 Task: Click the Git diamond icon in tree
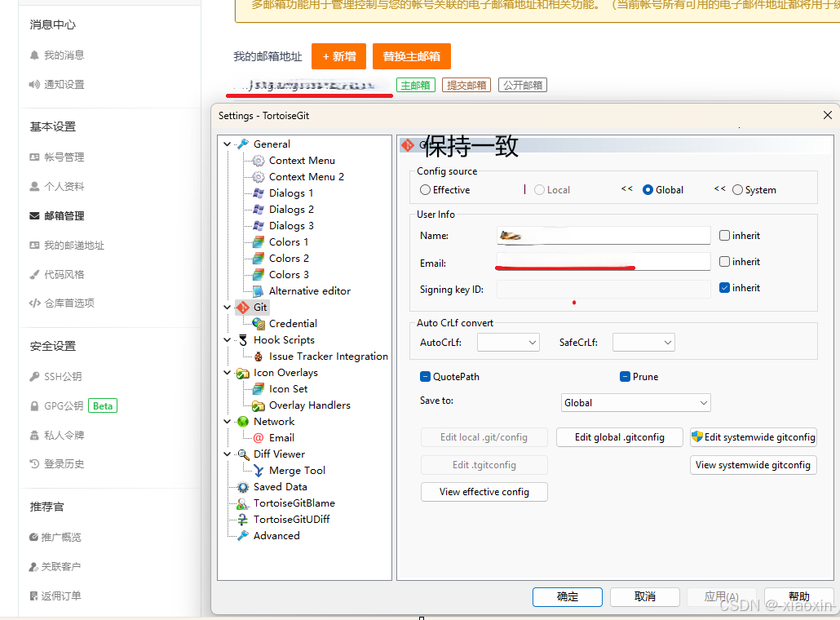(243, 308)
